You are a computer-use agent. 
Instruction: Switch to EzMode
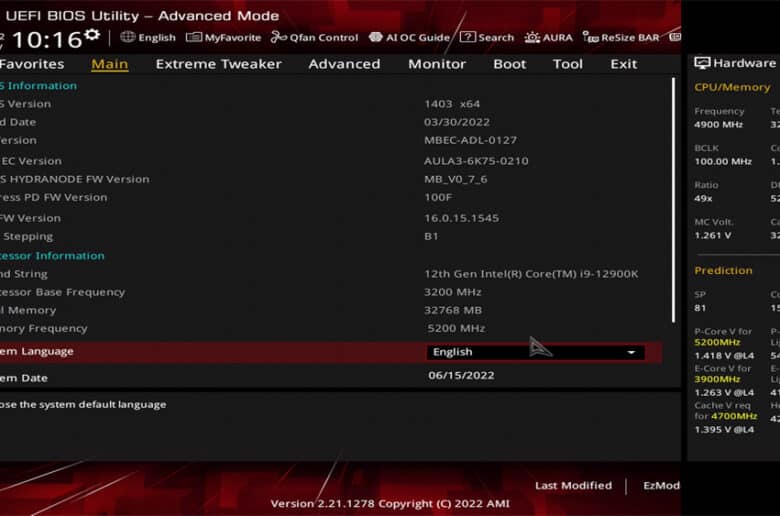pos(661,486)
